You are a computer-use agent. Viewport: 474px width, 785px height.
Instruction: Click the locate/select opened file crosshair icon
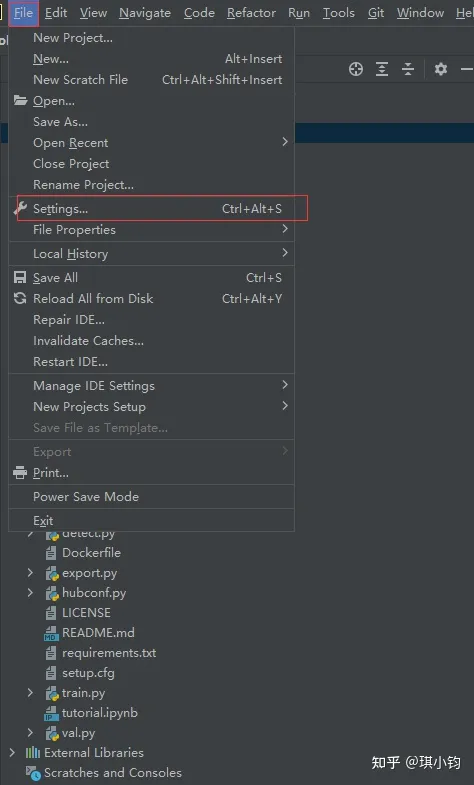pyautogui.click(x=356, y=69)
